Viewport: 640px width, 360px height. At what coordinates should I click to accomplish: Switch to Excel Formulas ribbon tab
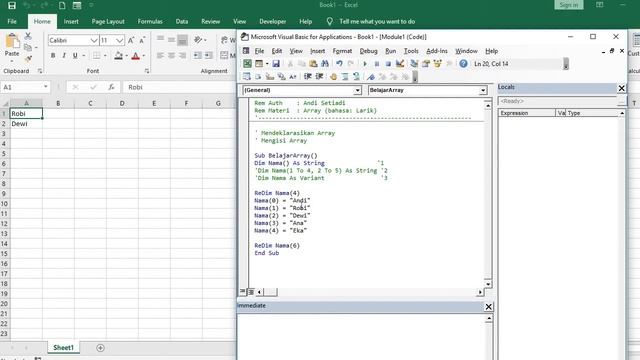(150, 22)
